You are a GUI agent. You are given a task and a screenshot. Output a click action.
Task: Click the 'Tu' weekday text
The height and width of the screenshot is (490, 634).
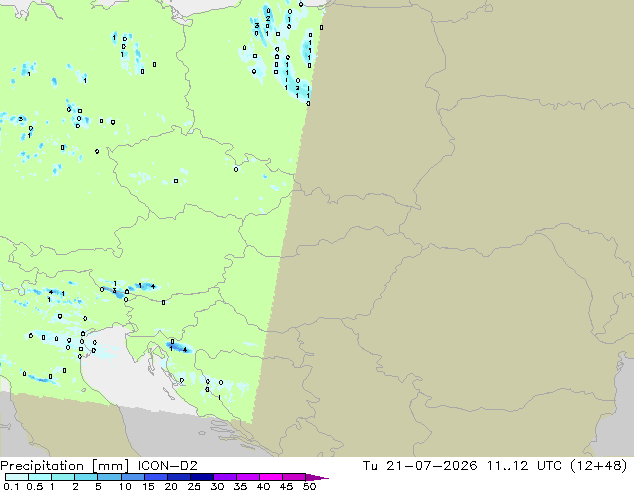point(370,465)
